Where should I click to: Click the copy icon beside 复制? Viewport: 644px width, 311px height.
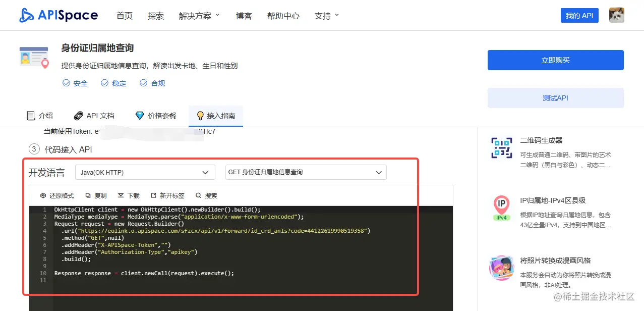tap(88, 195)
